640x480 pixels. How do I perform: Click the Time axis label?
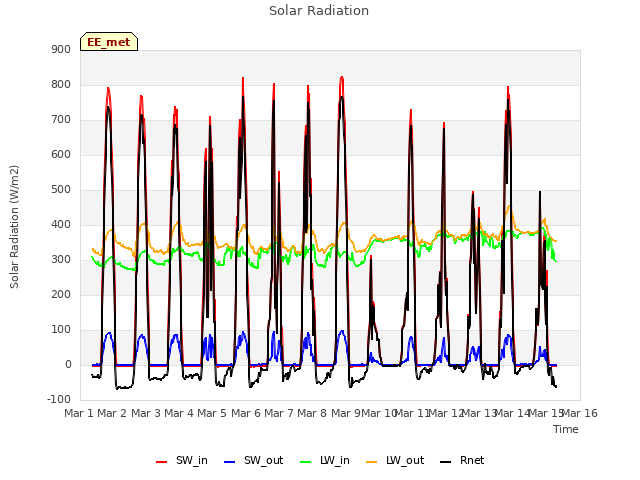(x=566, y=429)
